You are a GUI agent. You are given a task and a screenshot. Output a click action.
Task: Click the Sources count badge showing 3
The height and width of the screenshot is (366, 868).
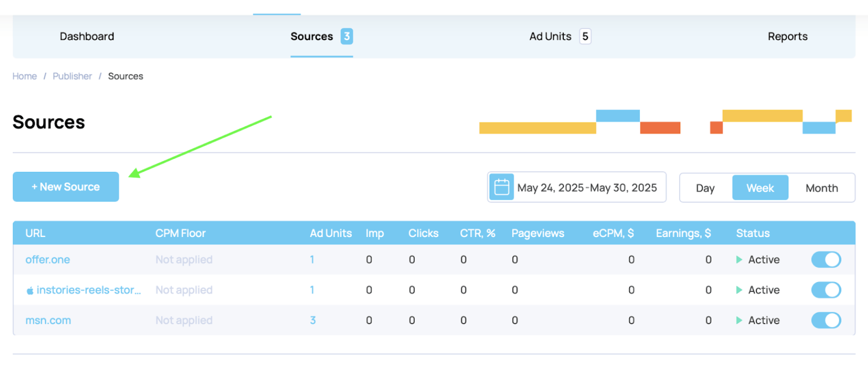[347, 36]
